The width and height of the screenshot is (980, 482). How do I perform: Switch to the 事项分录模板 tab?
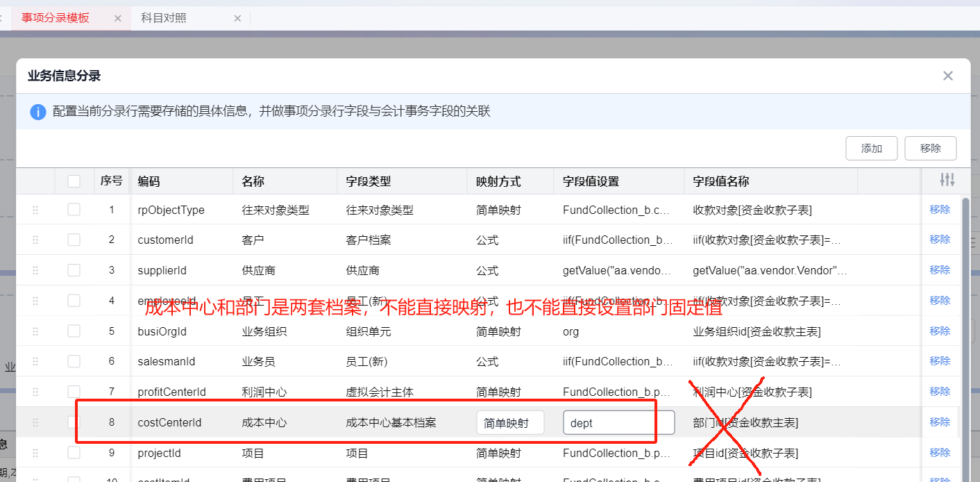pyautogui.click(x=56, y=18)
